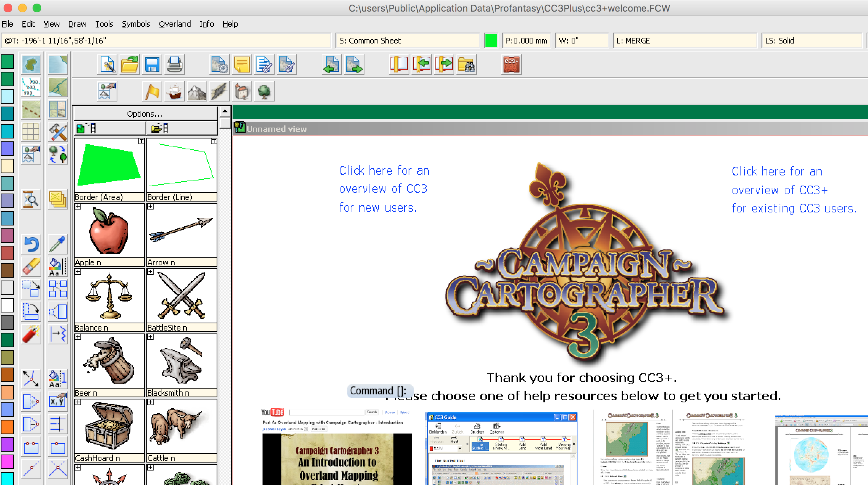Click the Erase tool icon
This screenshot has height=485, width=868.
31,266
